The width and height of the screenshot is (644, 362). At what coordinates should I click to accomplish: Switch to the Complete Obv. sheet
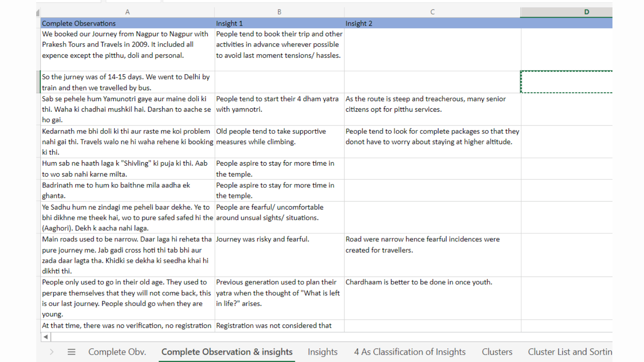click(117, 352)
